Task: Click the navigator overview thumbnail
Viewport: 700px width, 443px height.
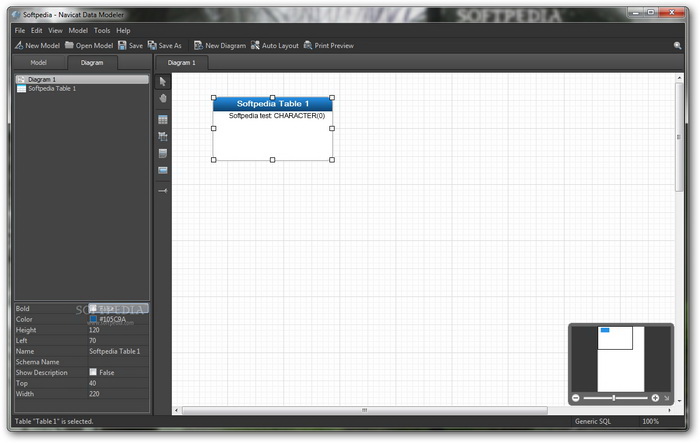Action: click(x=621, y=359)
